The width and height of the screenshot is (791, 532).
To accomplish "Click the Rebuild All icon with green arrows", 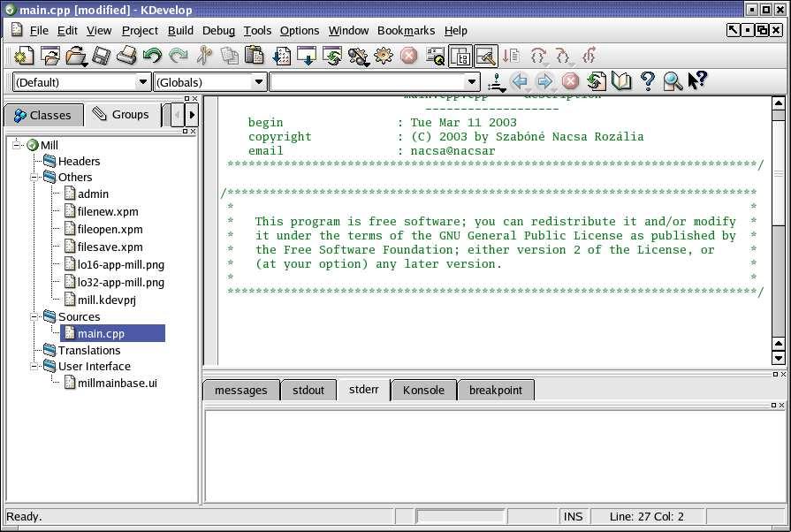I will point(332,56).
